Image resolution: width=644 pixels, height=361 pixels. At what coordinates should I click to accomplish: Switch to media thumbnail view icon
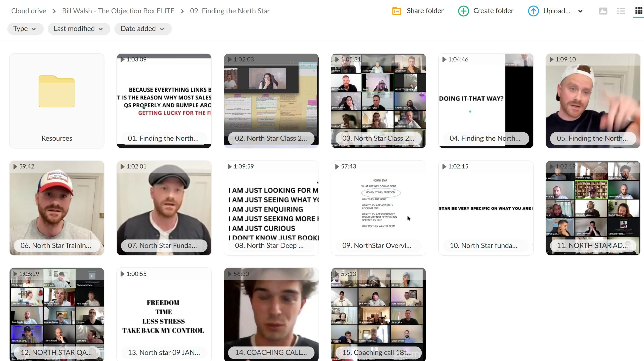(x=603, y=11)
